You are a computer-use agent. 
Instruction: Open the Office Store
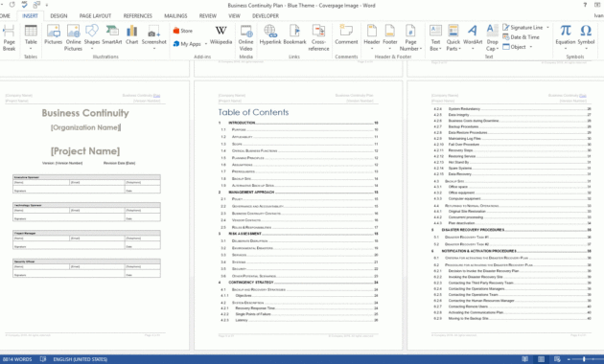182,31
